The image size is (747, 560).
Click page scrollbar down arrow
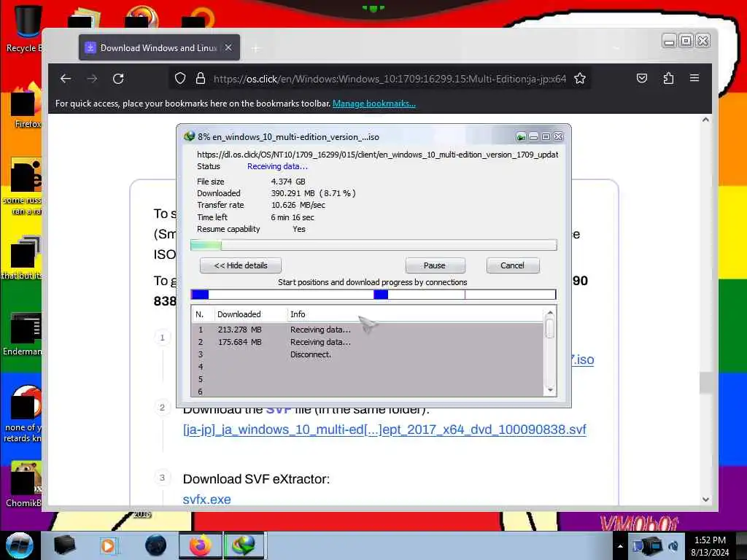click(705, 499)
